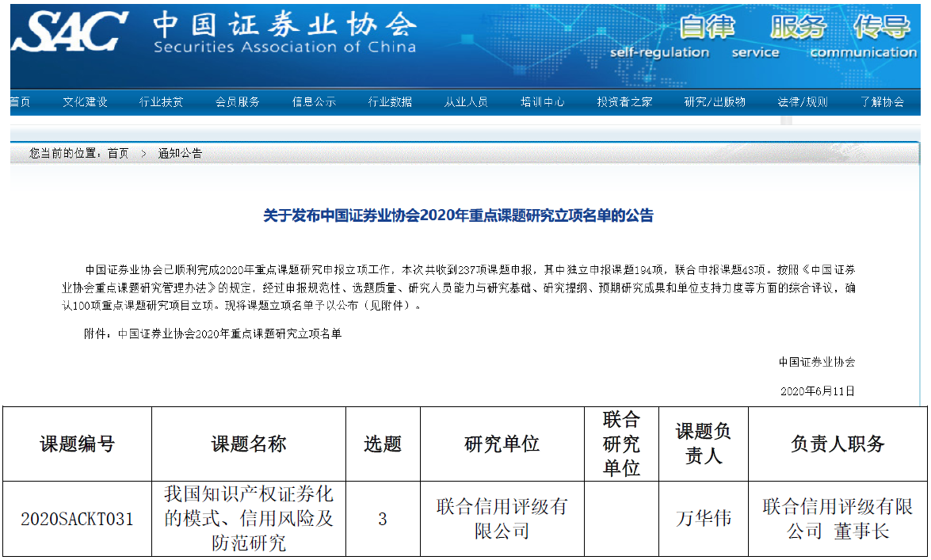Click the Securities Association of China title
The image size is (931, 560).
click(285, 47)
